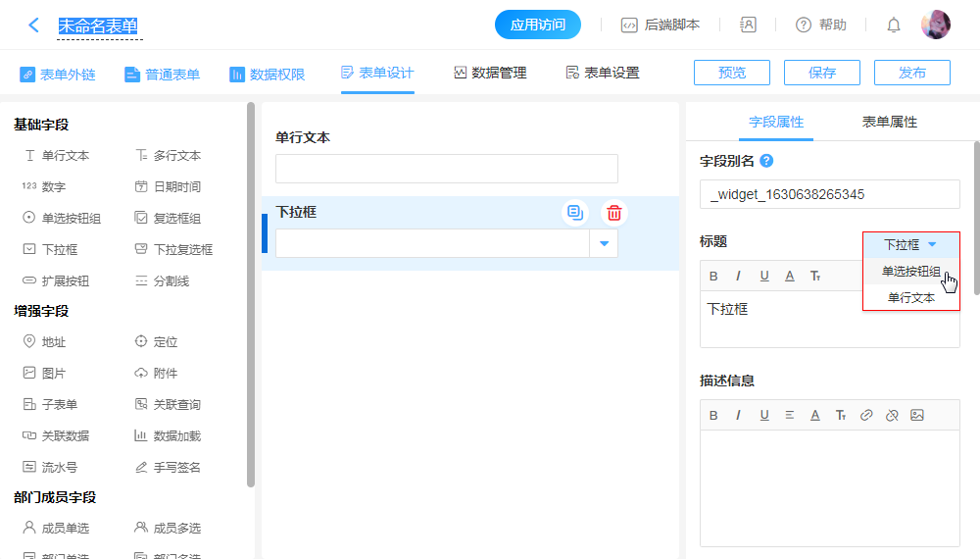This screenshot has width=980, height=559.
Task: Click the 发布 button
Action: point(911,73)
